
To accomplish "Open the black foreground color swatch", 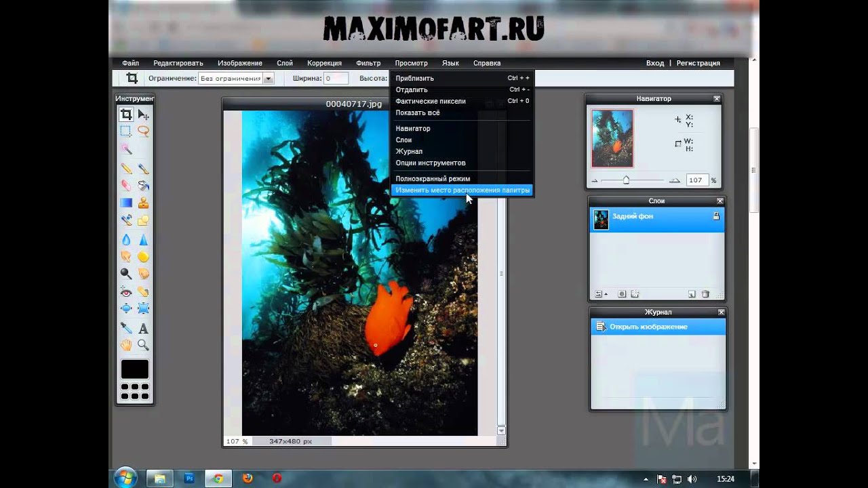I will (134, 369).
